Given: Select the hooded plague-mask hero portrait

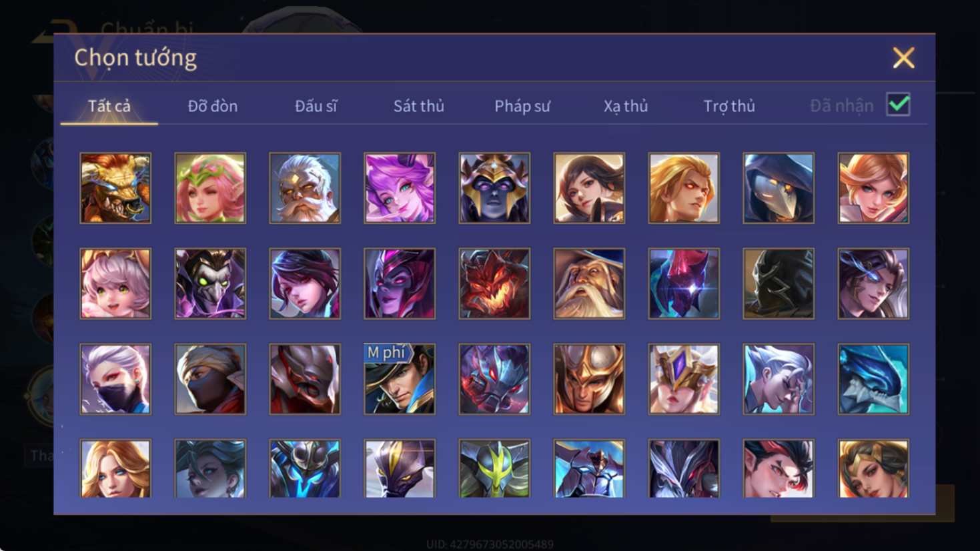Looking at the screenshot, I should [x=779, y=188].
